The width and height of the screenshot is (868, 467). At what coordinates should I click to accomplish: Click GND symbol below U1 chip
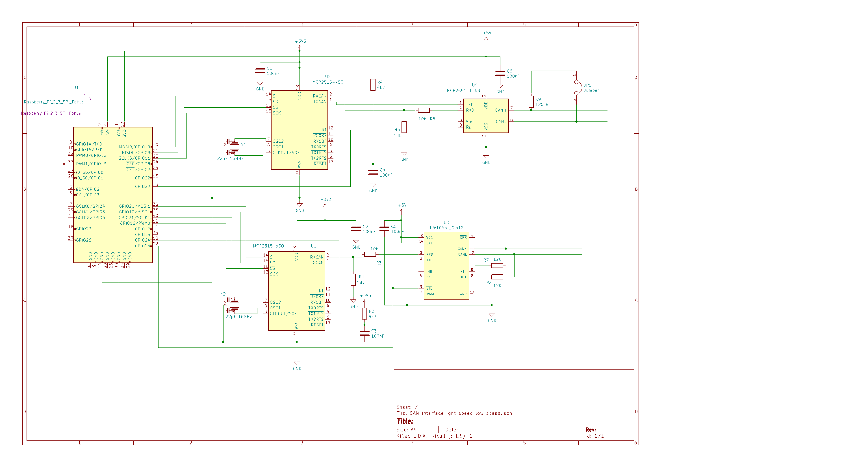tap(297, 366)
